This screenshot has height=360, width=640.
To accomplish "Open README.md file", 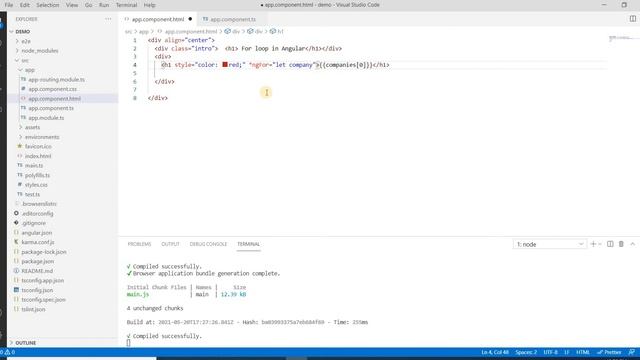I will click(37, 271).
